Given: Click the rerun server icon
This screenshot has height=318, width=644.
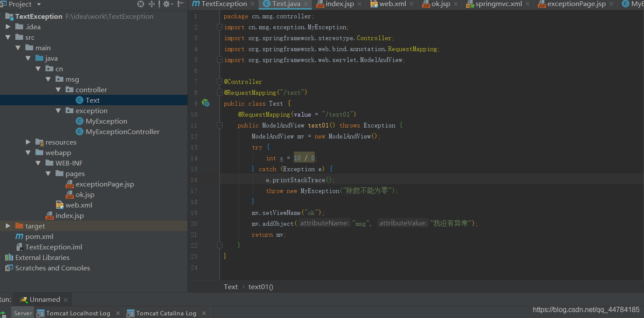Looking at the screenshot, I should point(3,314).
